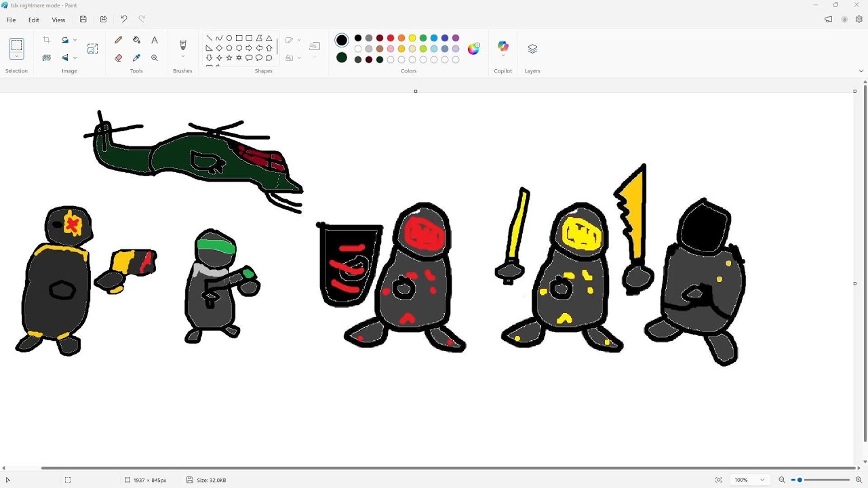The image size is (868, 488).
Task: Collapse the ribbon with the chevron
Action: [861, 70]
